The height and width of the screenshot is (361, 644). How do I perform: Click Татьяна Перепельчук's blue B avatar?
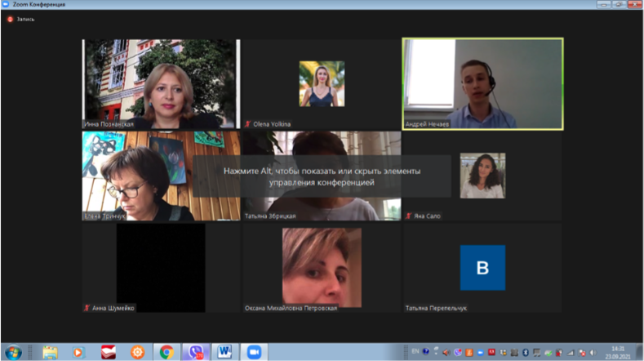[x=482, y=267]
